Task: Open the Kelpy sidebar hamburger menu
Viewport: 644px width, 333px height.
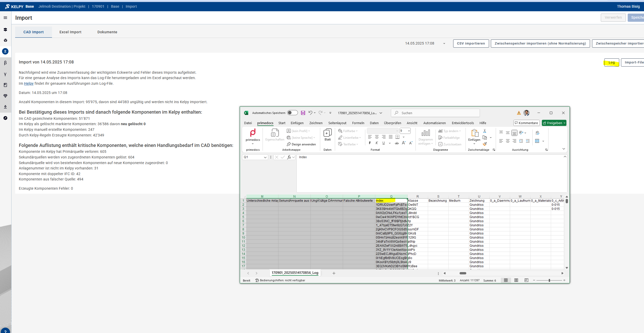Action: pyautogui.click(x=5, y=18)
